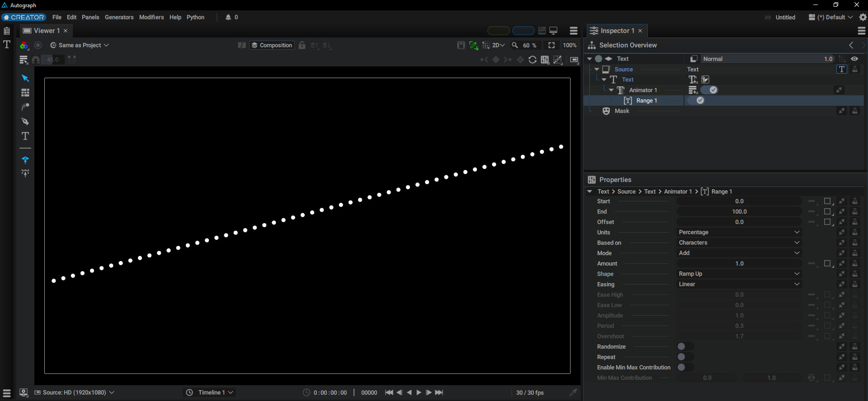Image resolution: width=868 pixels, height=401 pixels.
Task: Step back one frame
Action: tap(399, 392)
